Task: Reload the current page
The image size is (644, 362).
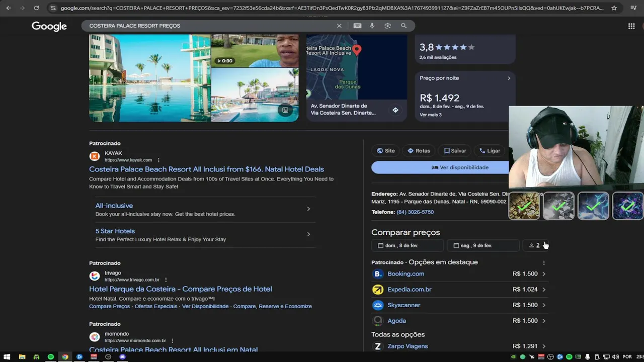Action: [x=36, y=8]
